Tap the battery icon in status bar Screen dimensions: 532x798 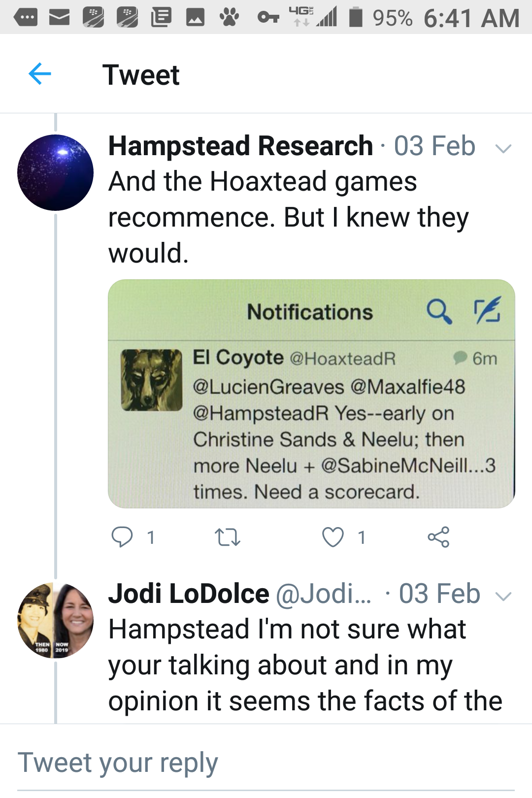356,17
